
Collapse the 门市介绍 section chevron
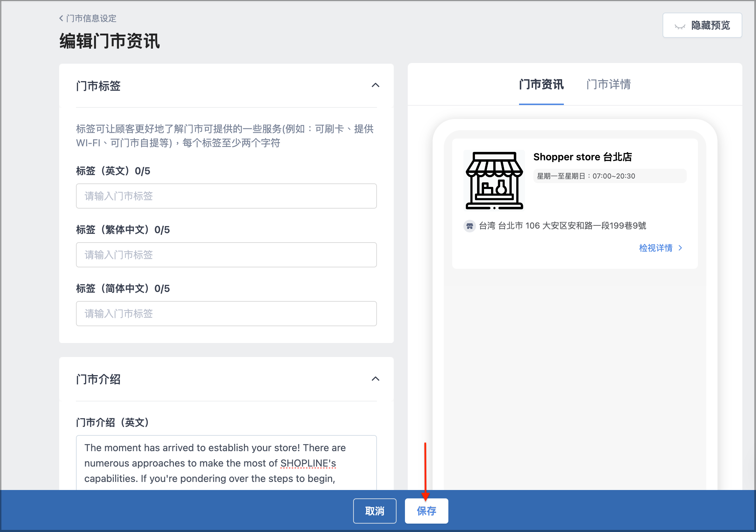click(x=376, y=379)
